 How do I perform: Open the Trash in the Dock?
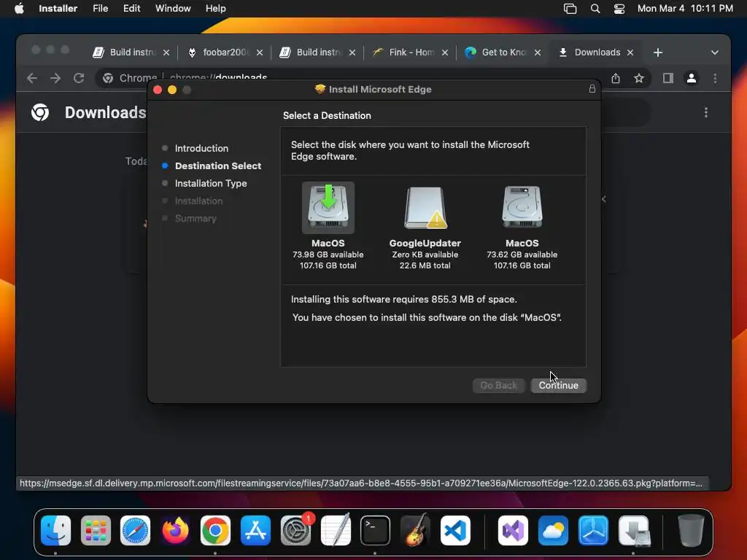[692, 530]
